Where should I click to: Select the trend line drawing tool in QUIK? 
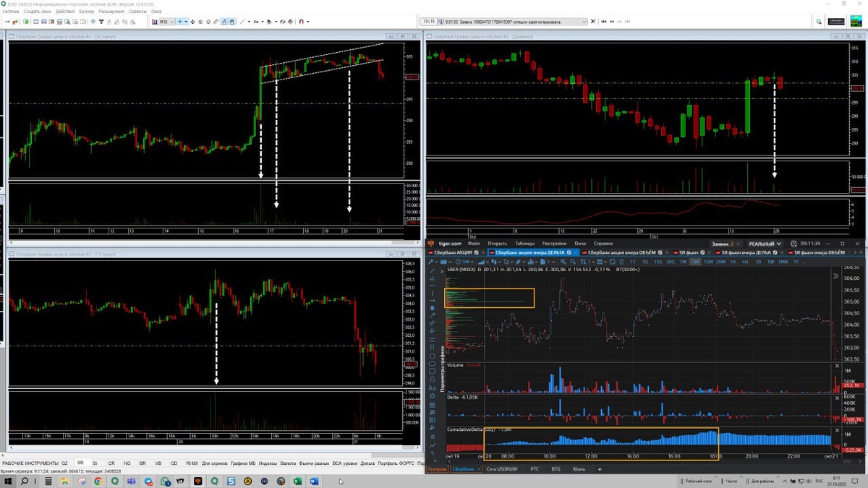242,22
